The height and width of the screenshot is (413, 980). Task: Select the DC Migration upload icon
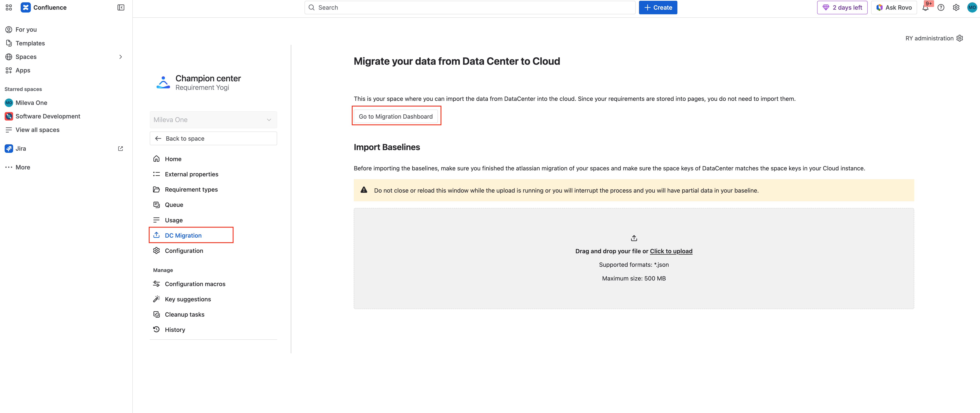click(x=157, y=235)
